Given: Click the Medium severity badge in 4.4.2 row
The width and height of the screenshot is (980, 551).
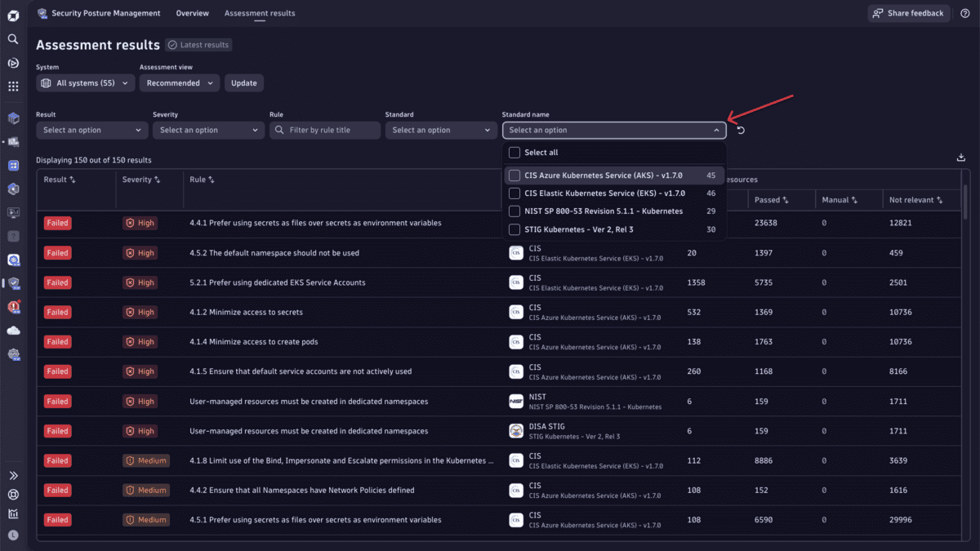Looking at the screenshot, I should pos(146,491).
